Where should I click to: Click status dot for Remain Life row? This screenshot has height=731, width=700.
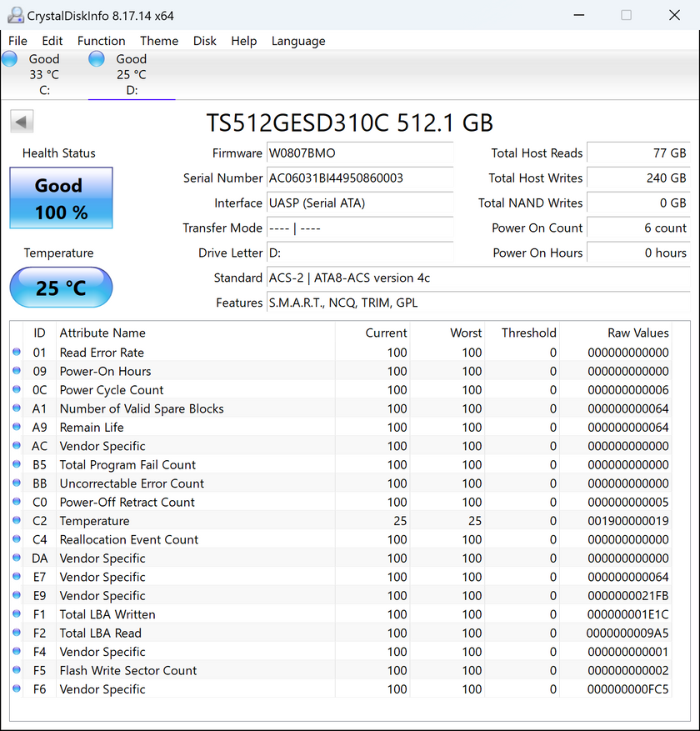pos(17,428)
